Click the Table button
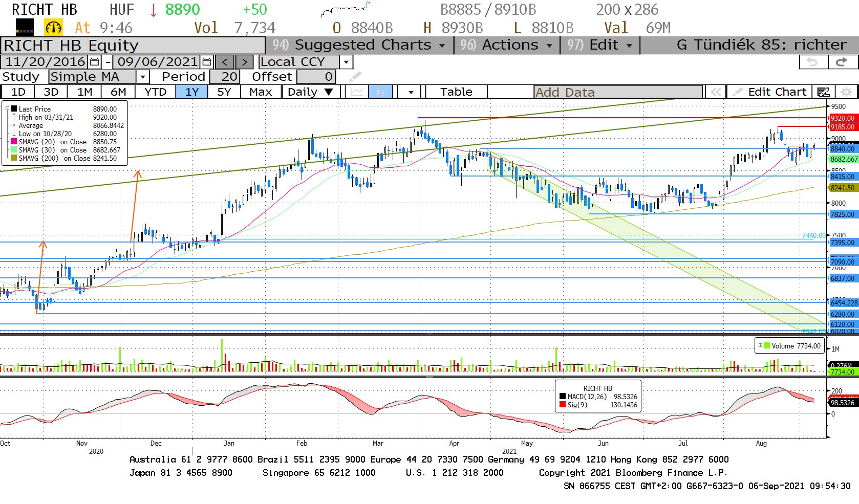859x504 pixels. pos(456,92)
